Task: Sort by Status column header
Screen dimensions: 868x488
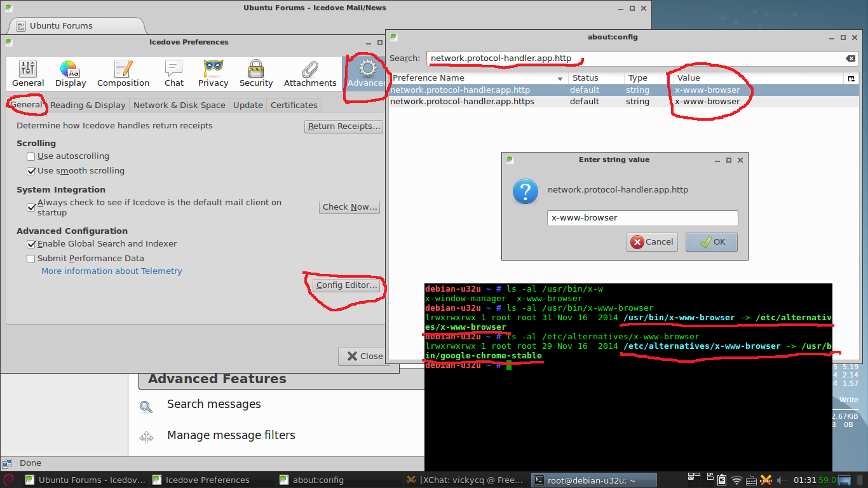Action: (595, 78)
